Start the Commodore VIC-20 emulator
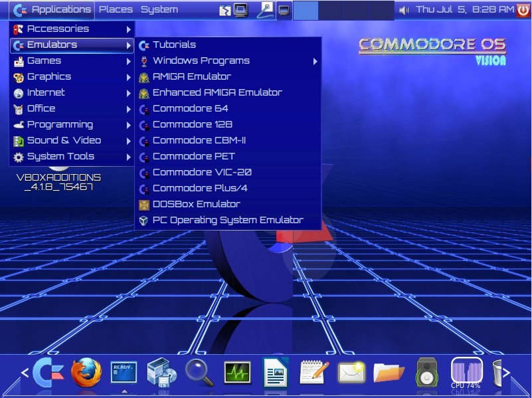 (228, 172)
